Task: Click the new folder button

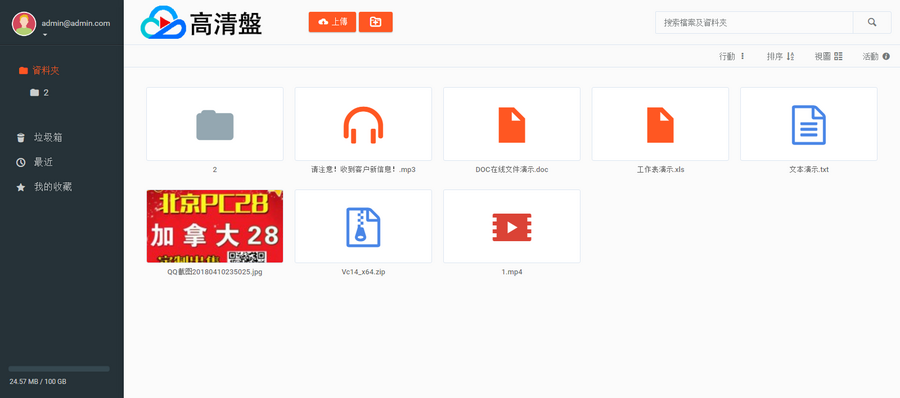Action: click(375, 22)
